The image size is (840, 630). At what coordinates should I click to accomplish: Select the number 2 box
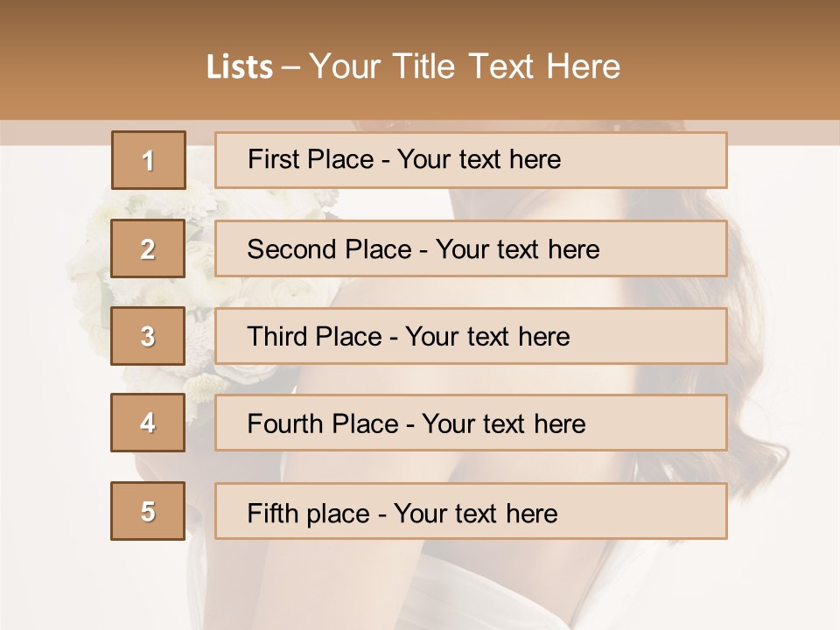pyautogui.click(x=148, y=248)
